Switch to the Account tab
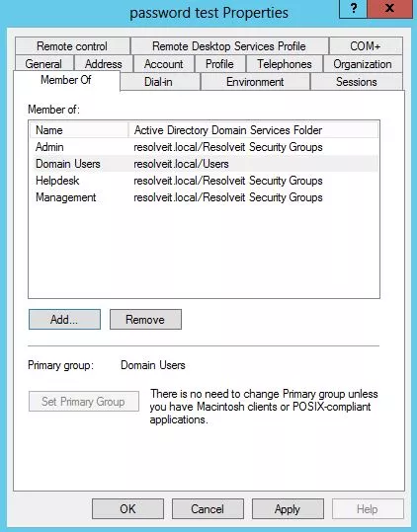Image resolution: width=417 pixels, height=532 pixels. [x=164, y=64]
